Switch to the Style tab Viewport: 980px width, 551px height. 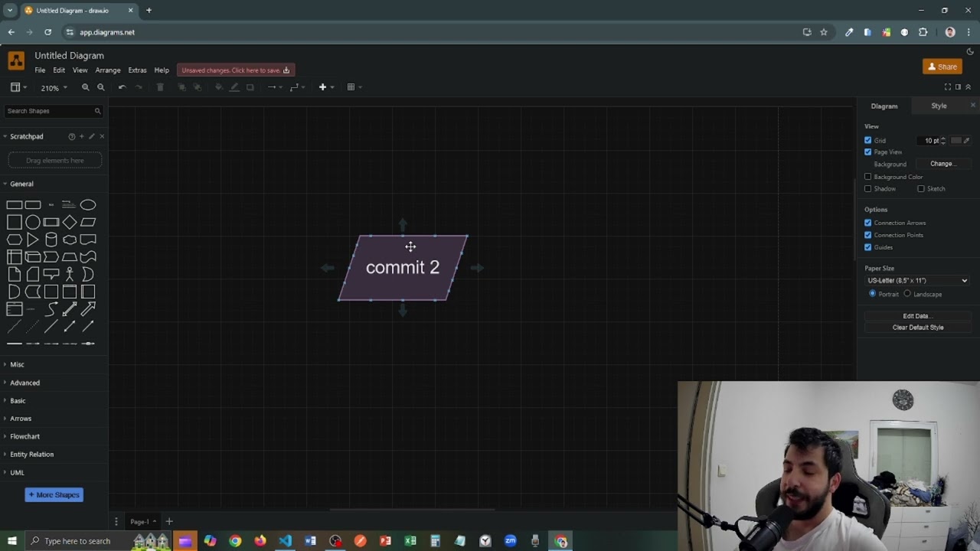click(x=939, y=106)
